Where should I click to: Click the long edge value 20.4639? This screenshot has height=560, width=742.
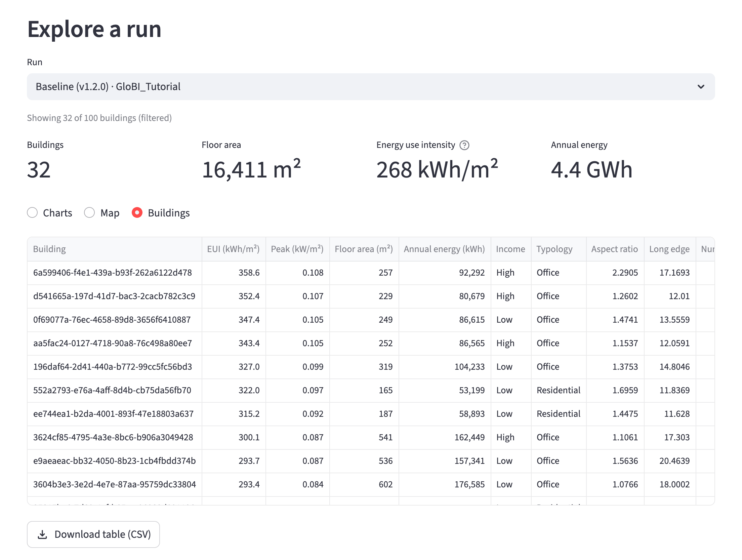[x=674, y=461]
